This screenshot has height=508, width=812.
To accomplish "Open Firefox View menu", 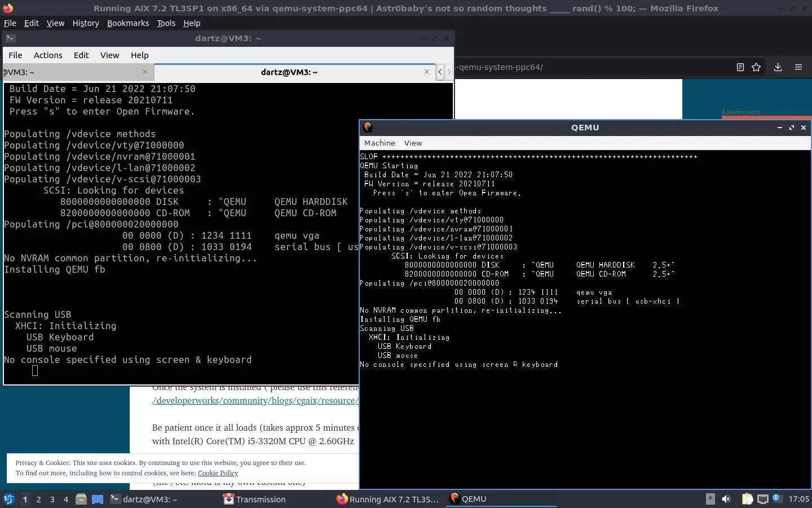I will tap(55, 23).
